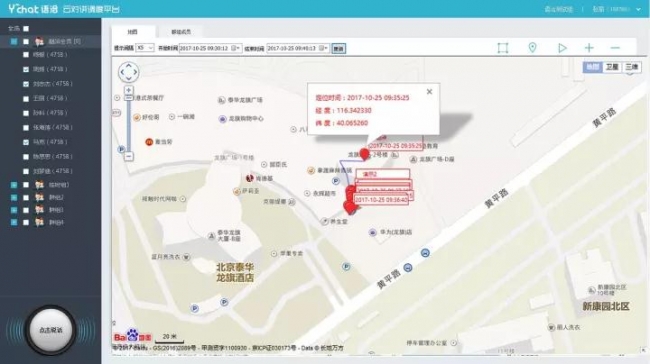Switch to the second tab beside the map tab
This screenshot has width=650, height=364.
pos(181,32)
